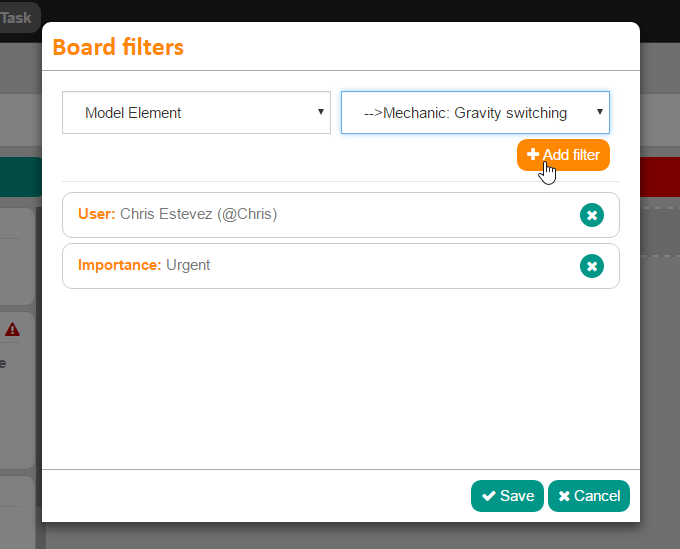
Task: Click the checkmark icon on Save
Action: [x=488, y=496]
